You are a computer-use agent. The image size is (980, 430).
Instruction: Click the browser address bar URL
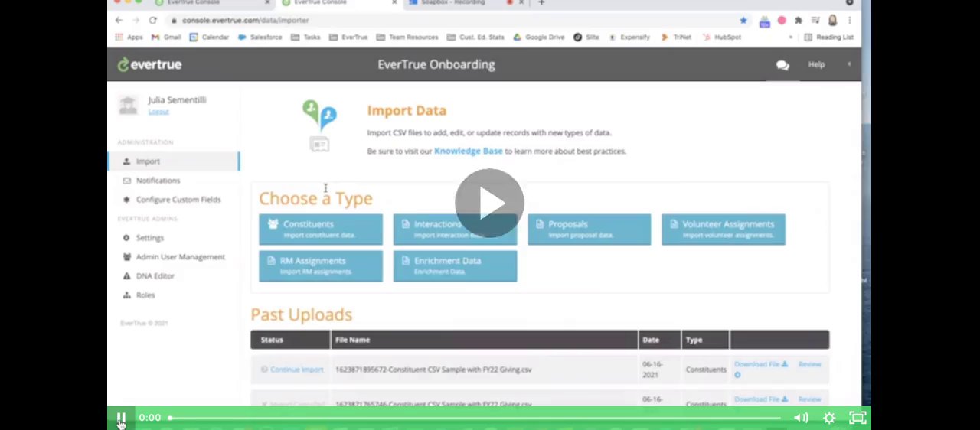coord(246,21)
